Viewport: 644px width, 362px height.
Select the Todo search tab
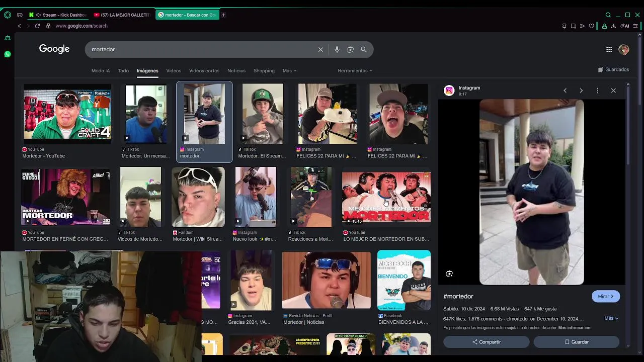tap(123, 71)
